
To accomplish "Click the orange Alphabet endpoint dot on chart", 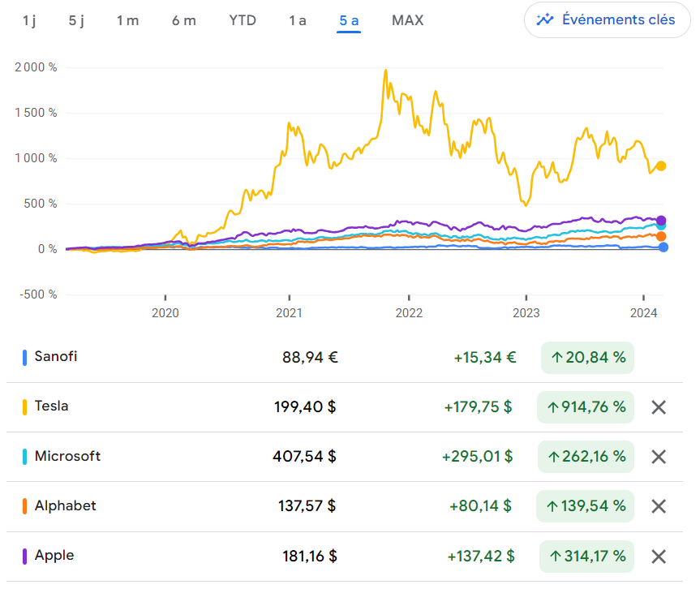I will tap(661, 236).
